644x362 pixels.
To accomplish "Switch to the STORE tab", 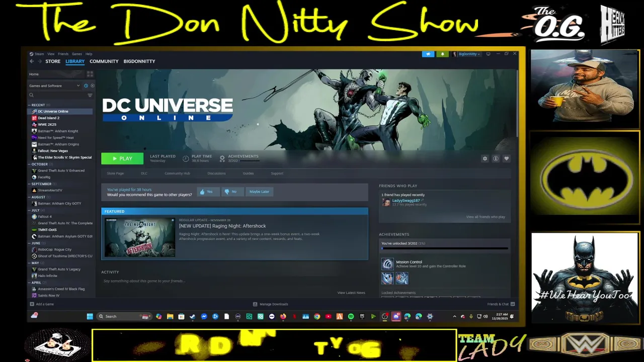I will tap(53, 61).
